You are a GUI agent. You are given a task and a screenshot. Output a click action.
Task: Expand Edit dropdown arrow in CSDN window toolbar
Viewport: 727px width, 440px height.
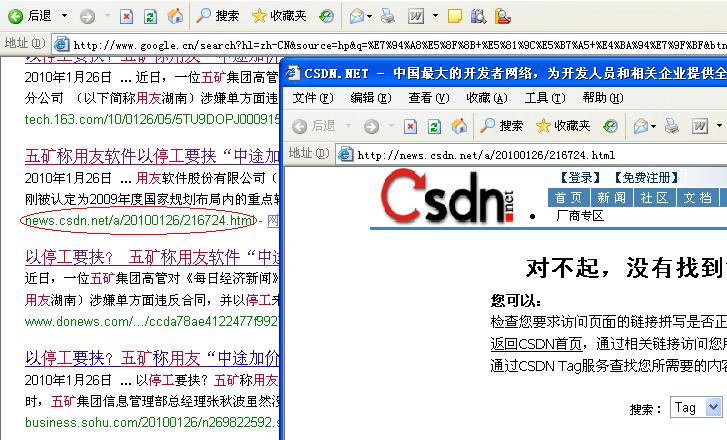click(x=719, y=126)
